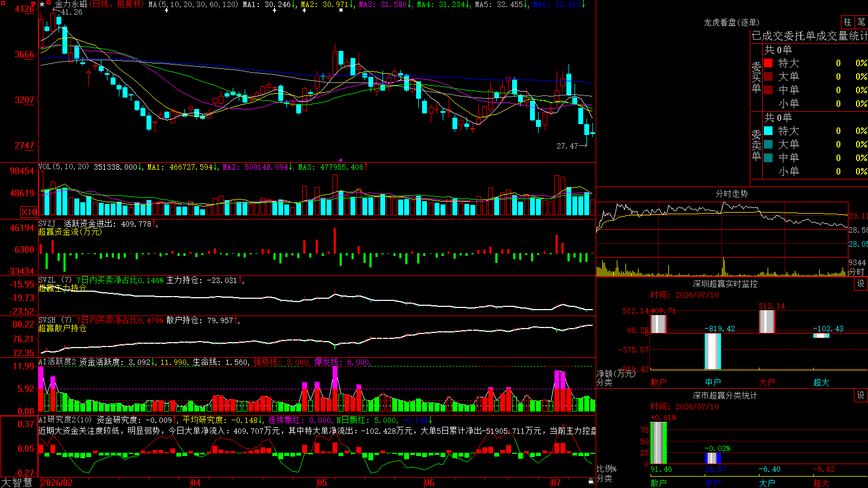This screenshot has width=868, height=488.
Task: Click the 连续飘红: 0.000 value
Action: (x=300, y=420)
